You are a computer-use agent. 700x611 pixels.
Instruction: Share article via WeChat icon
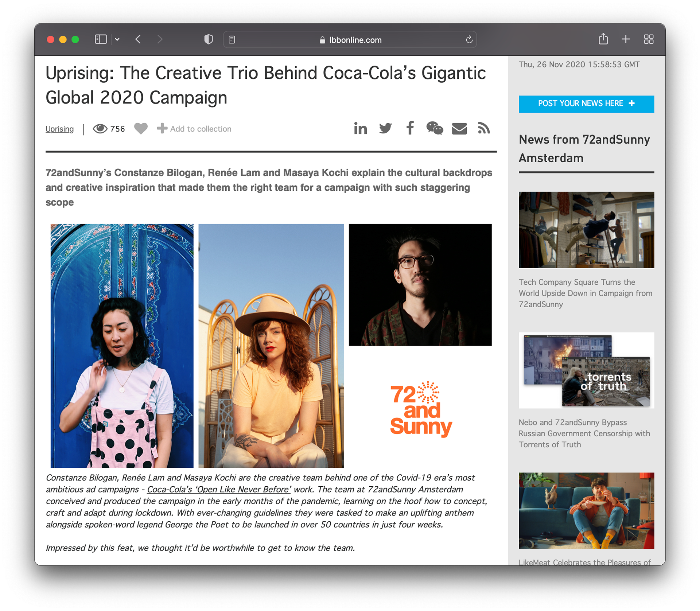point(435,128)
